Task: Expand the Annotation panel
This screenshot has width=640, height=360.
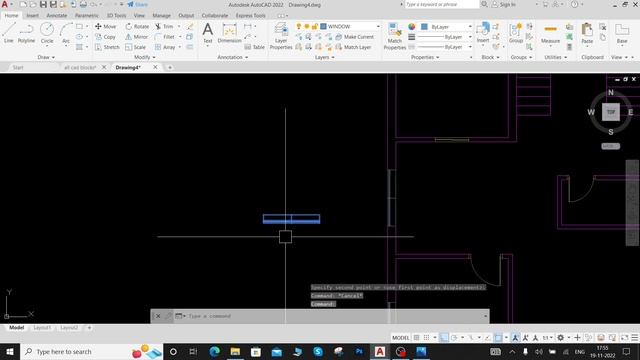Action: tap(233, 57)
